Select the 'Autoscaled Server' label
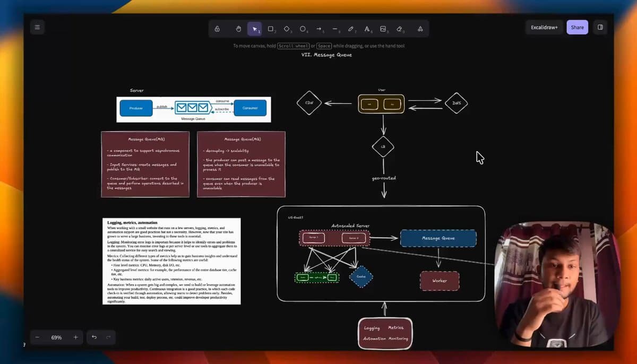This screenshot has height=364, width=637. click(350, 226)
